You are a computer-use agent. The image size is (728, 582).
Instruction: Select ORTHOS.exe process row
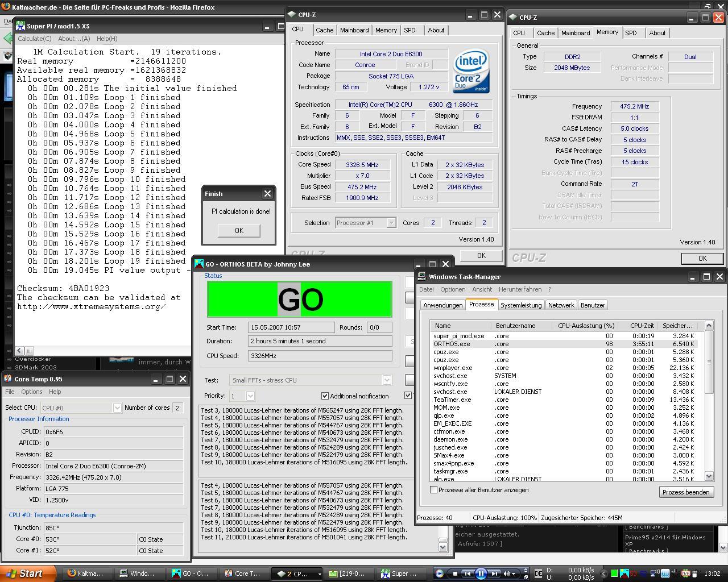click(563, 344)
